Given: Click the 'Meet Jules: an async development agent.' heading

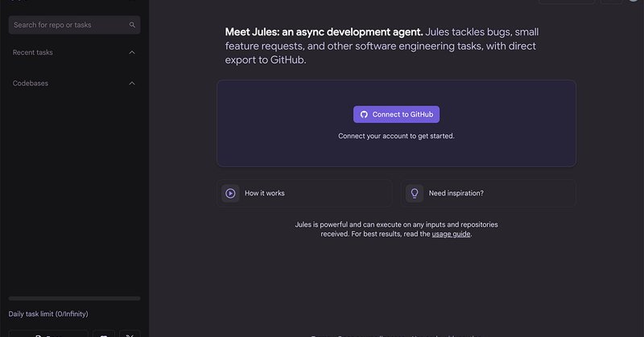Looking at the screenshot, I should point(324,32).
